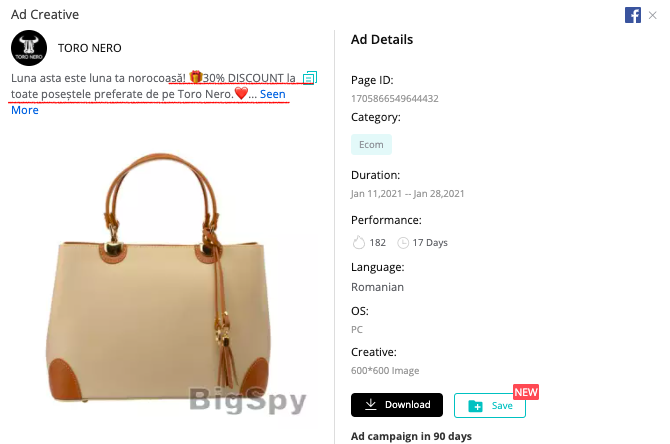Open the TORO NERO advertiser page name

click(x=90, y=48)
